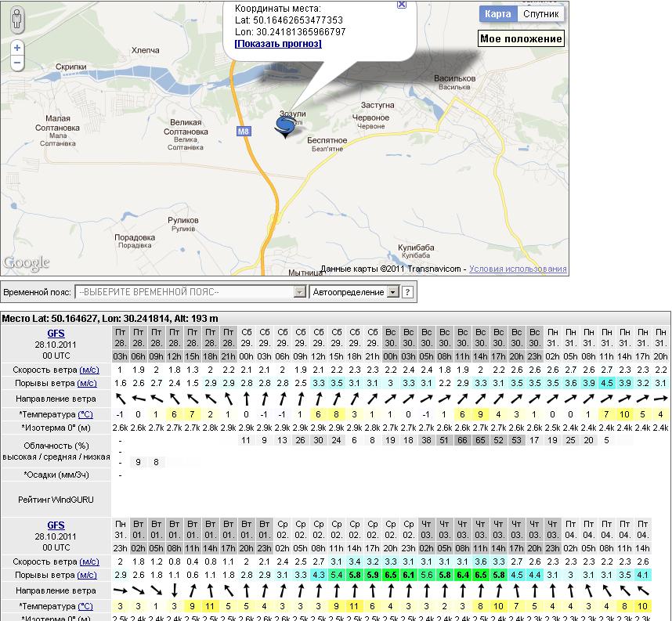Open Street View pegman icon
The height and width of the screenshot is (621, 672).
point(17,20)
